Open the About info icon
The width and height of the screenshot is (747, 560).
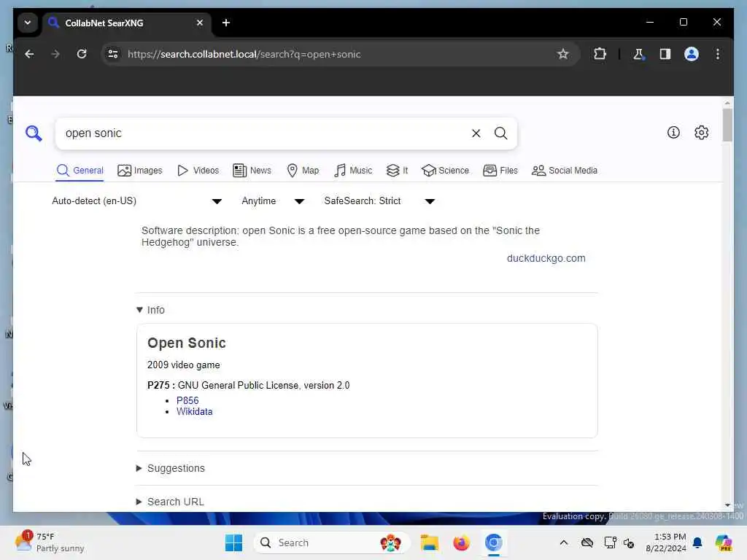673,133
